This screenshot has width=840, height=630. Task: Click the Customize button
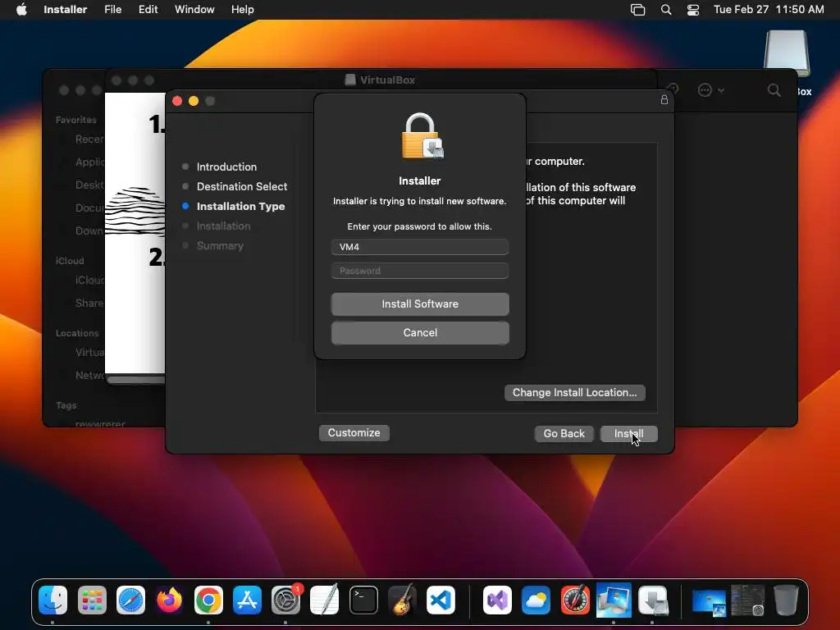(x=354, y=433)
